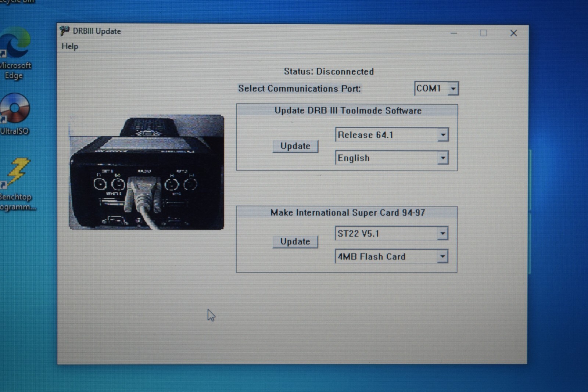This screenshot has height=392, width=588.
Task: Minimize the DRBIII Update window
Action: 454,33
